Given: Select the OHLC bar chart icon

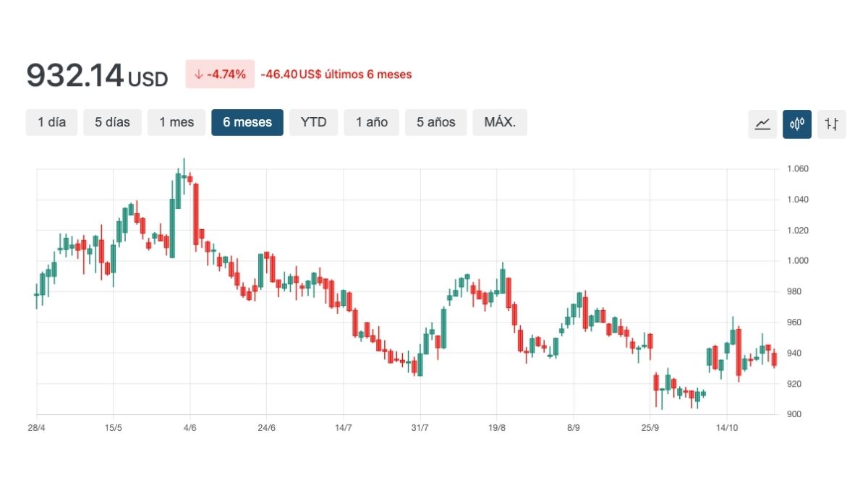Looking at the screenshot, I should tap(832, 124).
